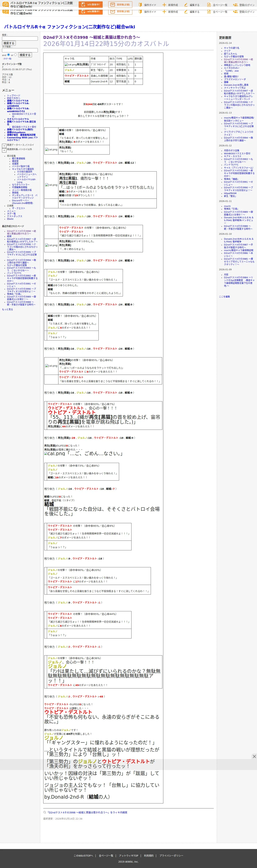
Task: Open the その他の雑談所 link
Action: (x=25, y=172)
